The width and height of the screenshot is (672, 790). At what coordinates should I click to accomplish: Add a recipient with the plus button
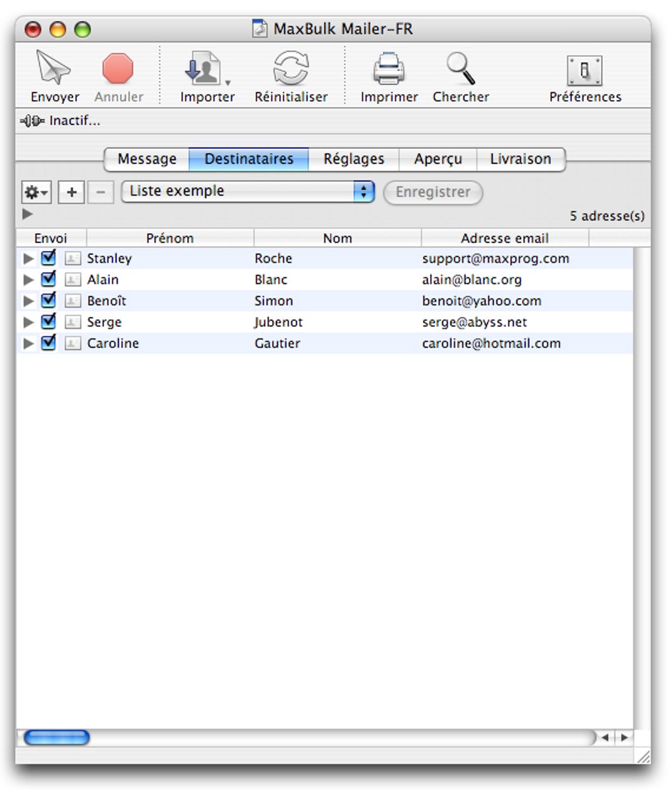[x=71, y=192]
